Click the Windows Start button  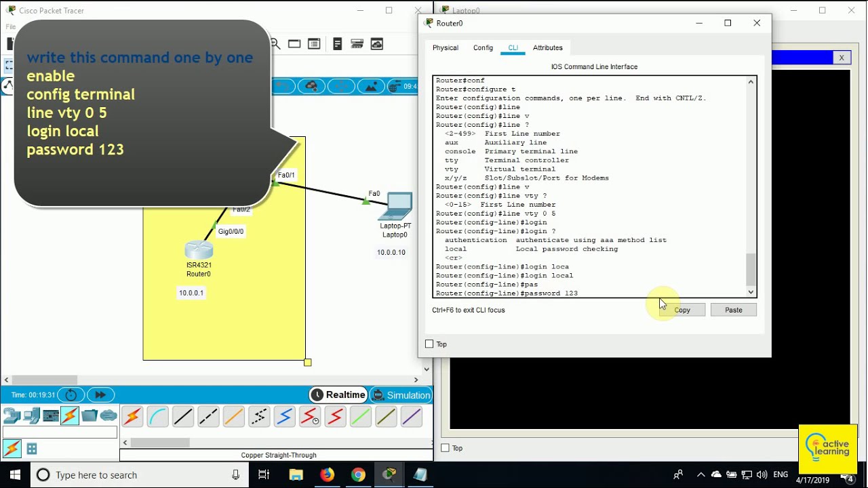click(15, 475)
